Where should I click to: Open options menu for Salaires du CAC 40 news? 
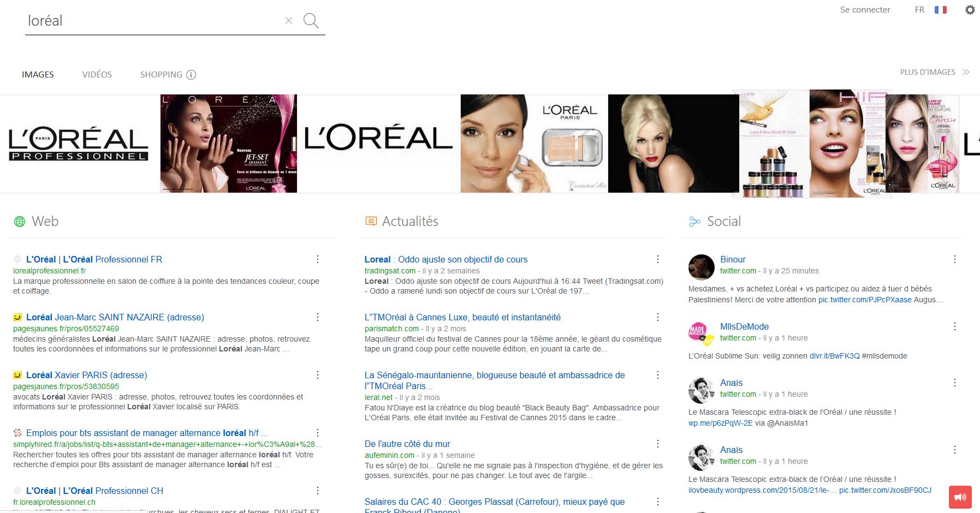click(658, 502)
